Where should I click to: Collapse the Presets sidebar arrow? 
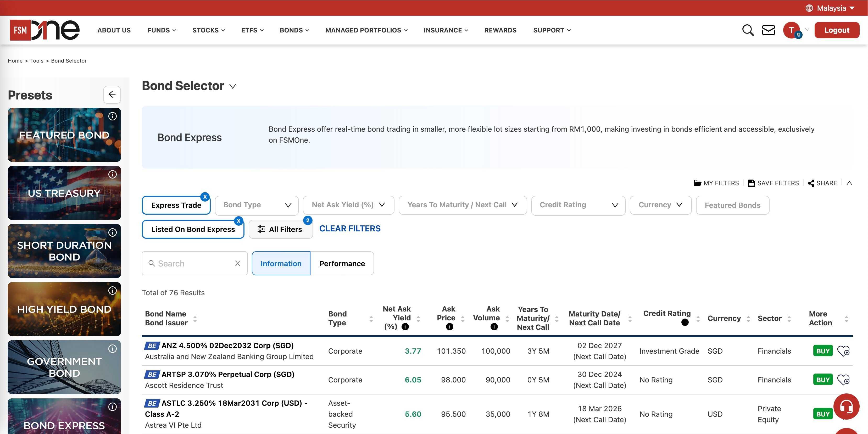[x=112, y=95]
